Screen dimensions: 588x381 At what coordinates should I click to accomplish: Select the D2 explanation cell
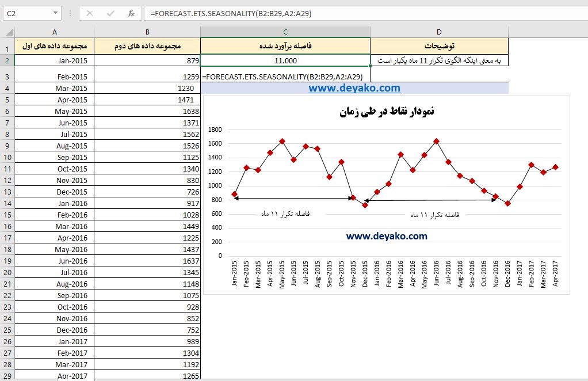[x=439, y=60]
